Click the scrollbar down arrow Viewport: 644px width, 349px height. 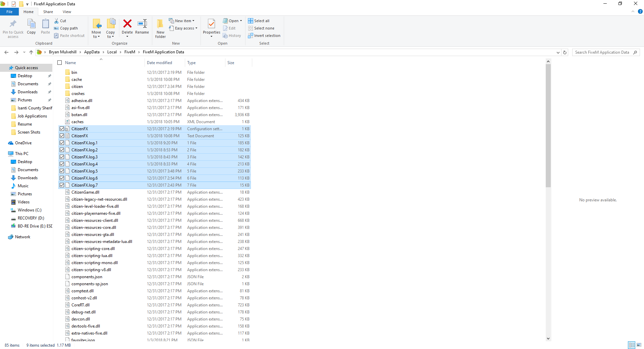click(548, 339)
